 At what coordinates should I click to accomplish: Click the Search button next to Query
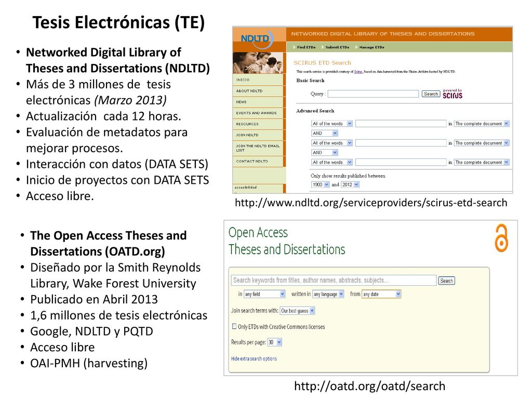(x=431, y=94)
